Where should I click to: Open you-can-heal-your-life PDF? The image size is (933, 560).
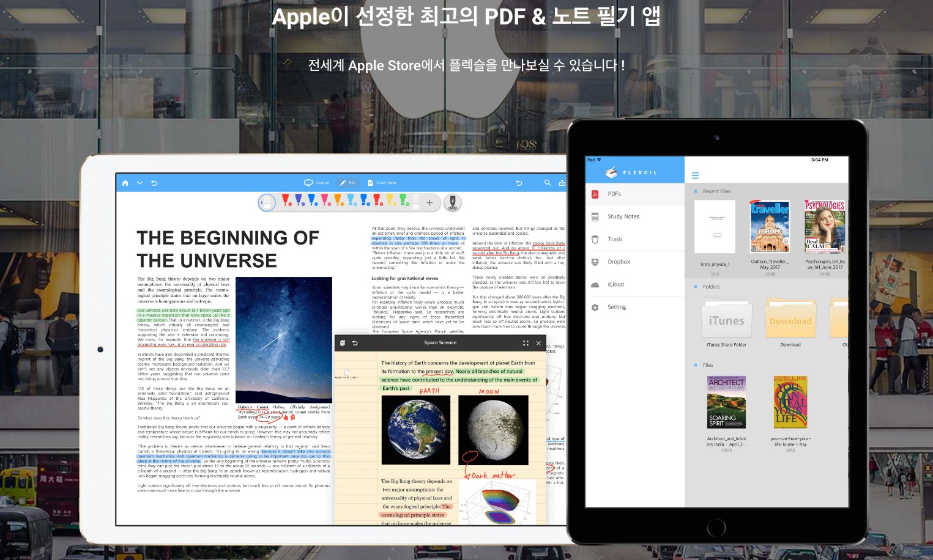pos(790,402)
